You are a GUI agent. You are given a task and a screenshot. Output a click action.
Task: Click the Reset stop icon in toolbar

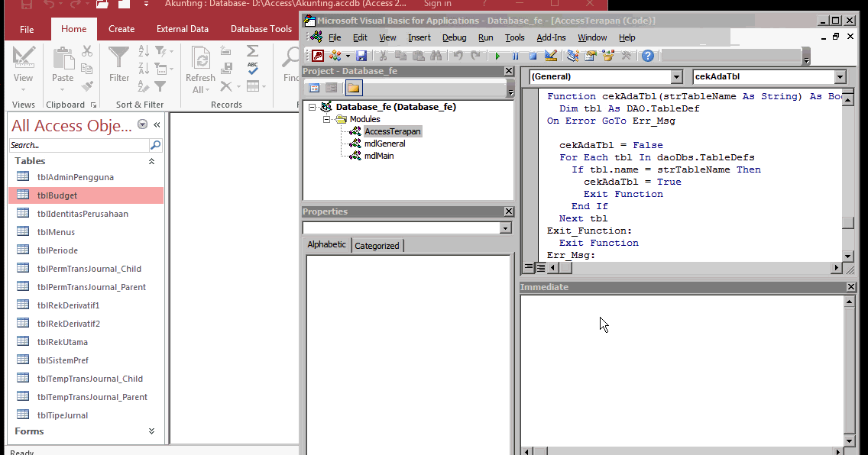(x=533, y=56)
